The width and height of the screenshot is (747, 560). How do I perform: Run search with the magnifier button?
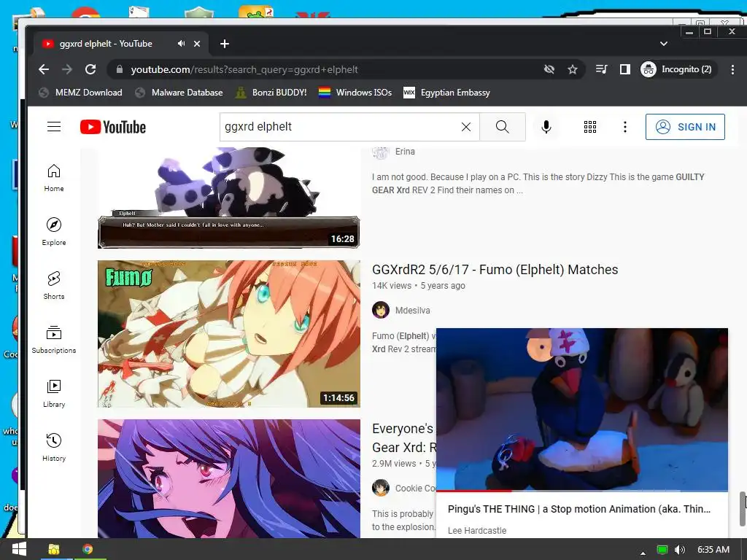(x=502, y=127)
